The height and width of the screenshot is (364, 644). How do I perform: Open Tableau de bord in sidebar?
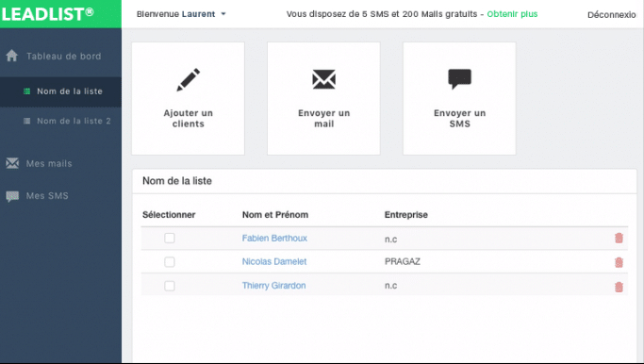pyautogui.click(x=64, y=57)
